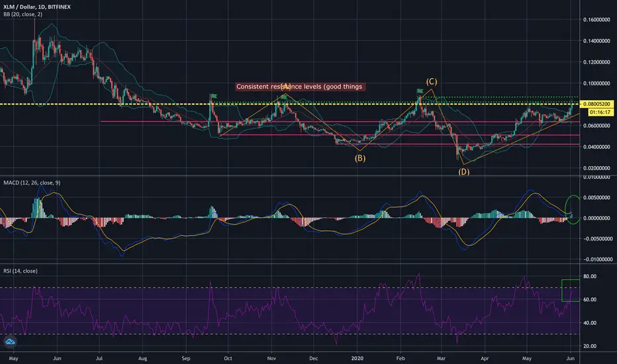The width and height of the screenshot is (617, 364).
Task: Click the Aug label on the time axis
Action: [142, 359]
